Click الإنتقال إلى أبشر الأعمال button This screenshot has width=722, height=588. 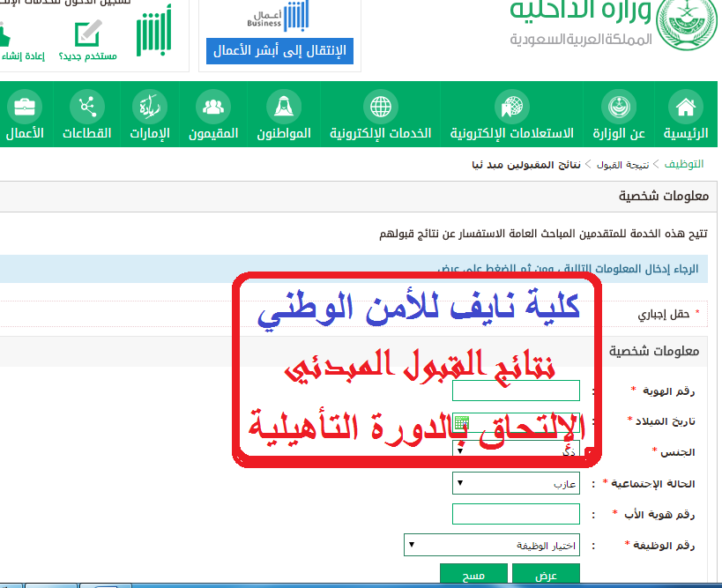(279, 50)
